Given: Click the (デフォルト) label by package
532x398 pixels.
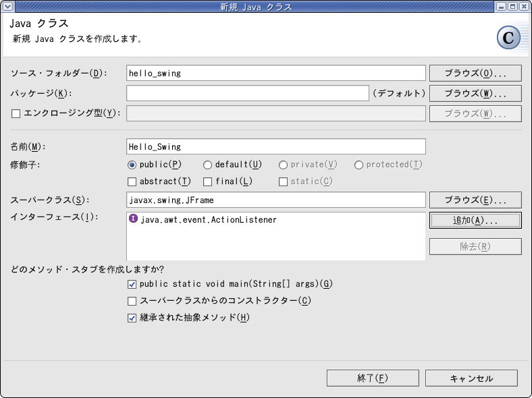Looking at the screenshot, I should (399, 93).
